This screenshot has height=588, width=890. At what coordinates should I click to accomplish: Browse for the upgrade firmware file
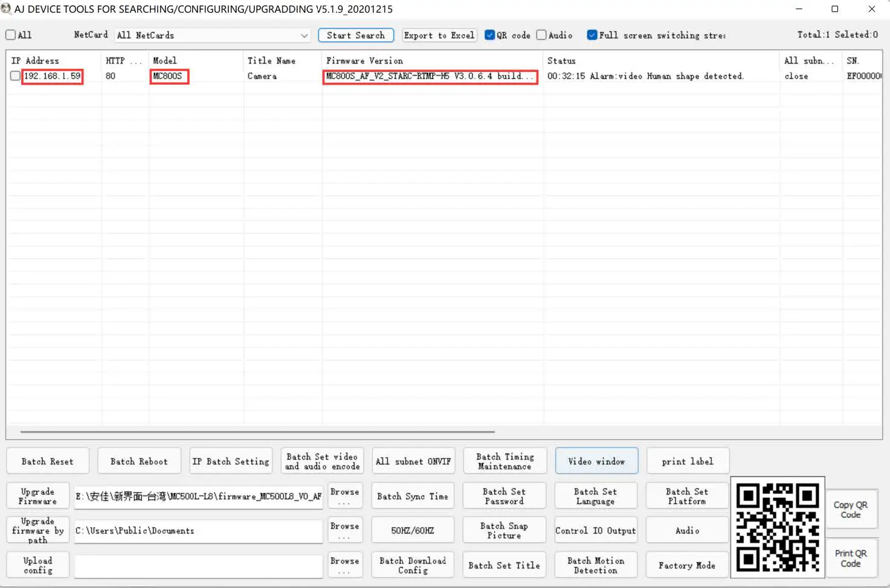(344, 496)
